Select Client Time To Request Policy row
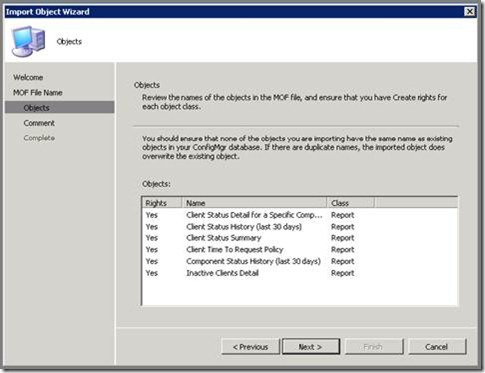The height and width of the screenshot is (373, 485). 299,250
